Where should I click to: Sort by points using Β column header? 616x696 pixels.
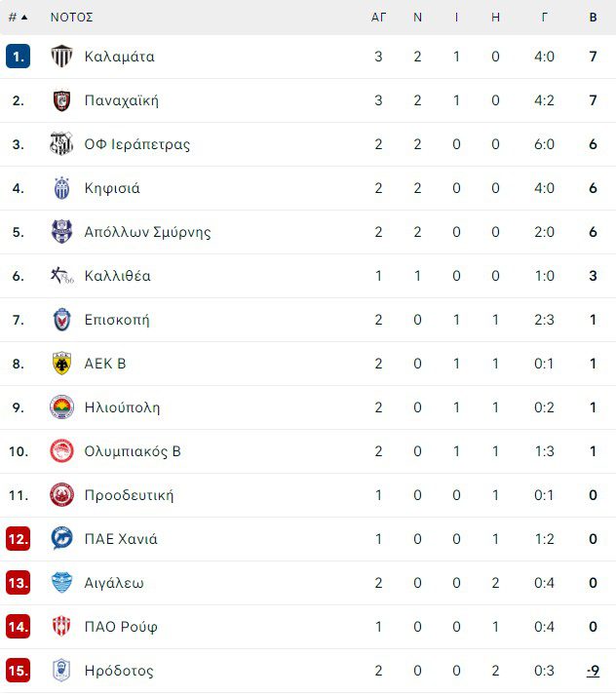pyautogui.click(x=593, y=18)
